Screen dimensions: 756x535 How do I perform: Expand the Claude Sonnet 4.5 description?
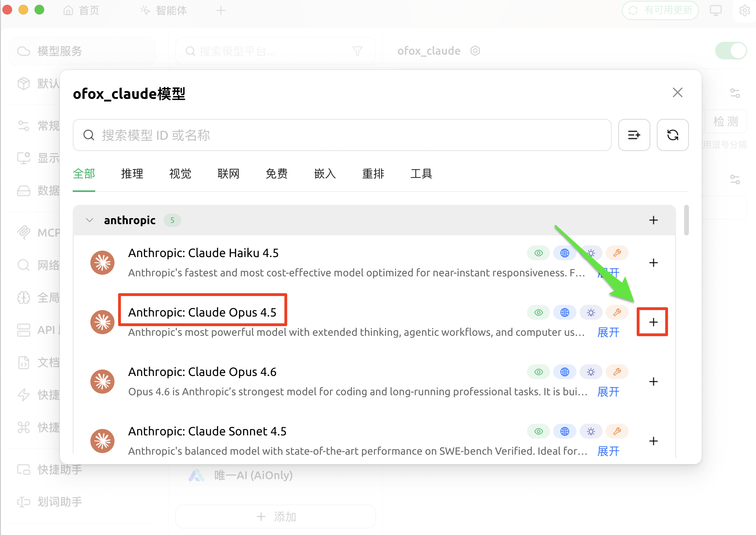(x=608, y=451)
